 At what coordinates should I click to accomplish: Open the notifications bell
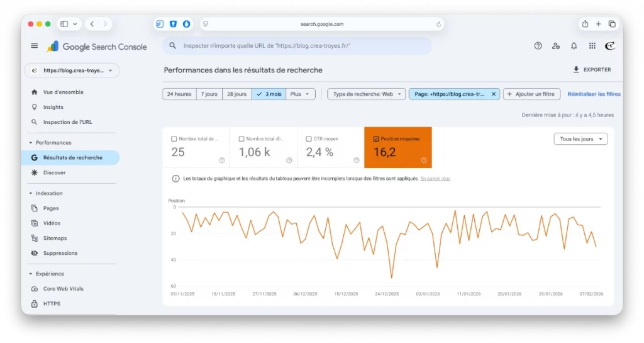(574, 46)
